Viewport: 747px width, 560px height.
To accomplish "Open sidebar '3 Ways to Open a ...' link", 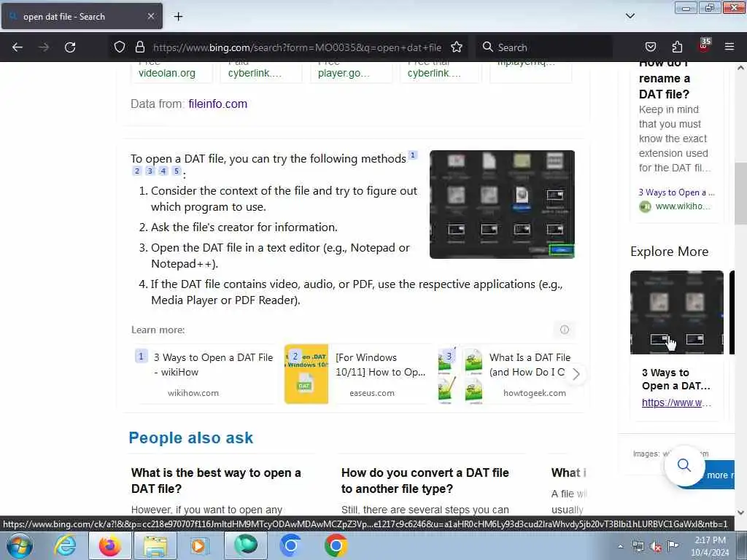I will pyautogui.click(x=676, y=192).
